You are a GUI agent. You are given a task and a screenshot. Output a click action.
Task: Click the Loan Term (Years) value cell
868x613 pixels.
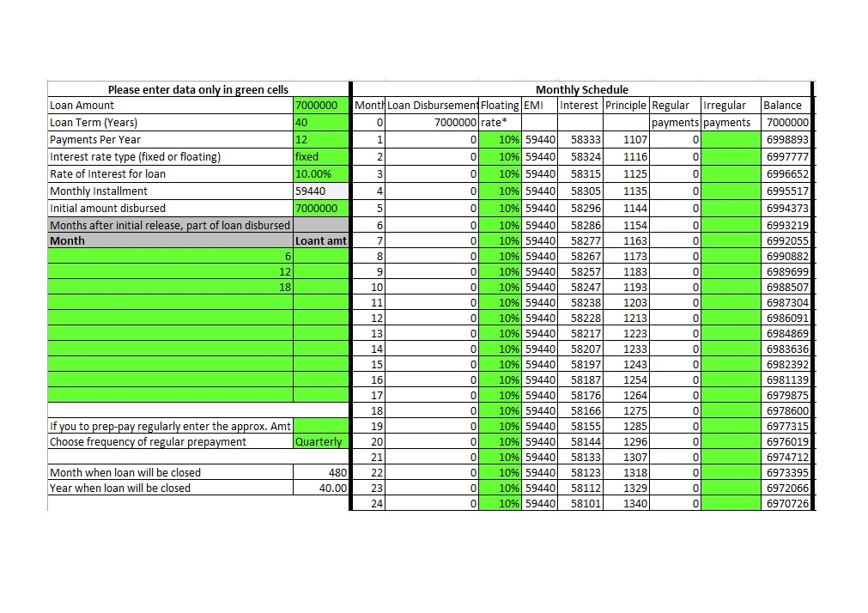click(320, 123)
